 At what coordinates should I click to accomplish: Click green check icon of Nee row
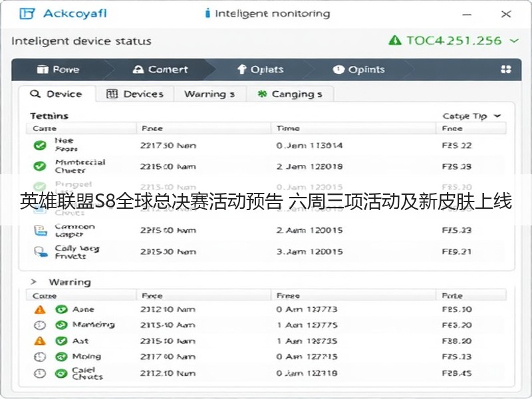point(40,145)
